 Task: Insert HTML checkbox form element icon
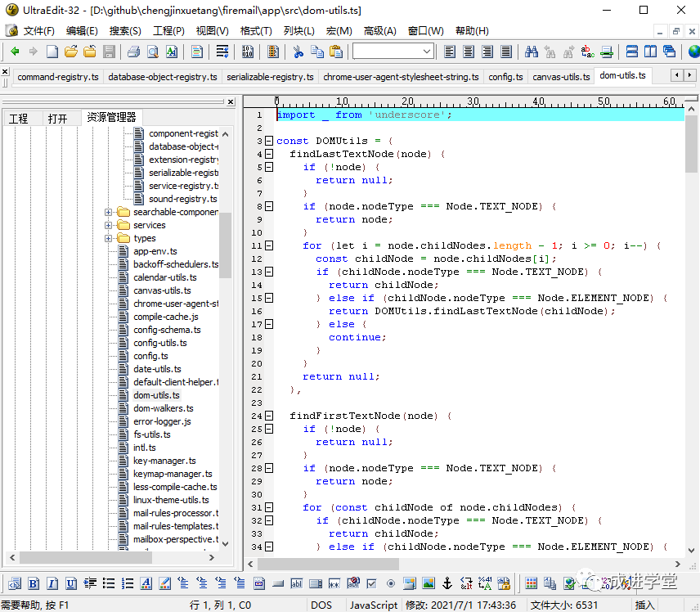coord(371,583)
